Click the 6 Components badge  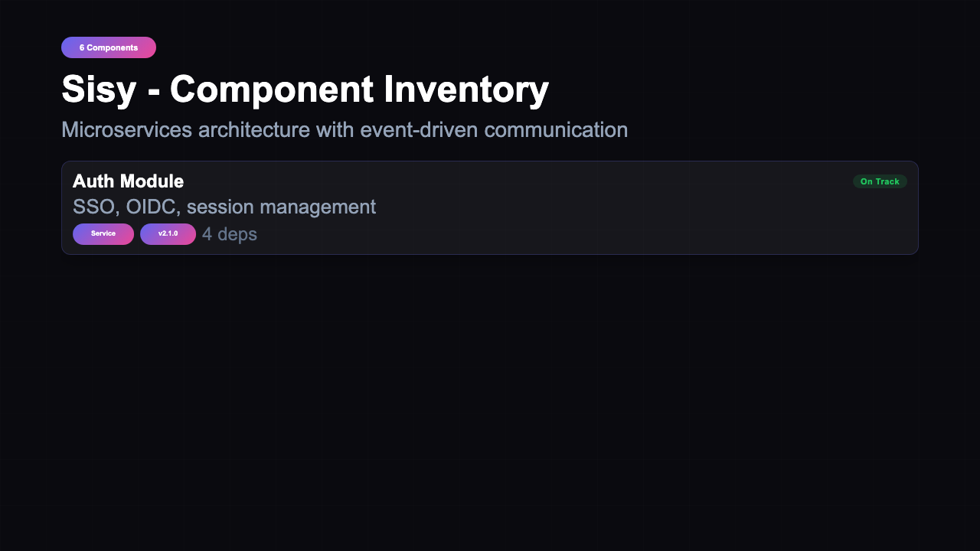(x=109, y=47)
